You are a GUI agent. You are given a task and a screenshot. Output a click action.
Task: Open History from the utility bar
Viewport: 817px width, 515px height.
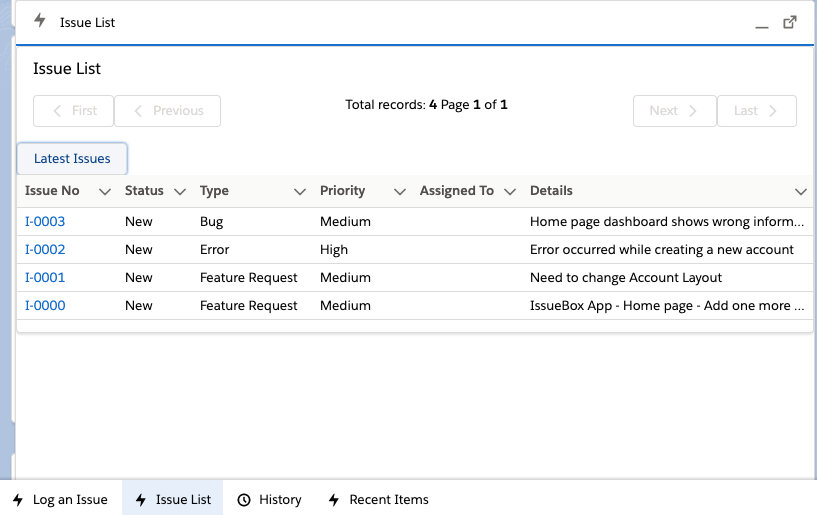(x=269, y=499)
